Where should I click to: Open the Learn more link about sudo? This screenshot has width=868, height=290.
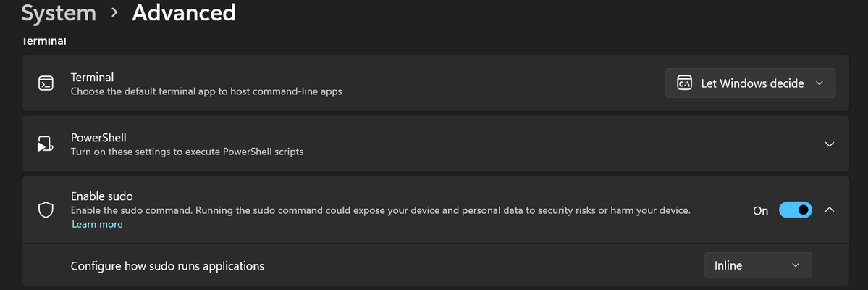click(97, 225)
